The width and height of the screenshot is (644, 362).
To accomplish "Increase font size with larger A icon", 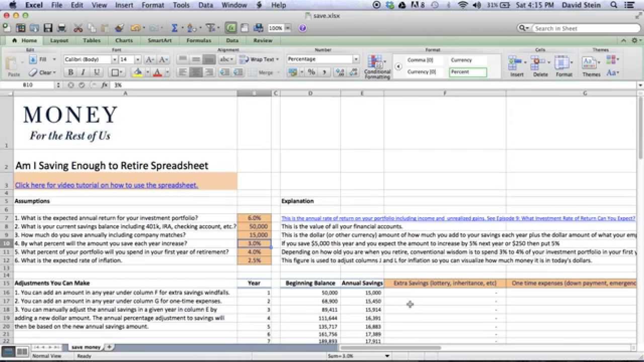I will (149, 59).
